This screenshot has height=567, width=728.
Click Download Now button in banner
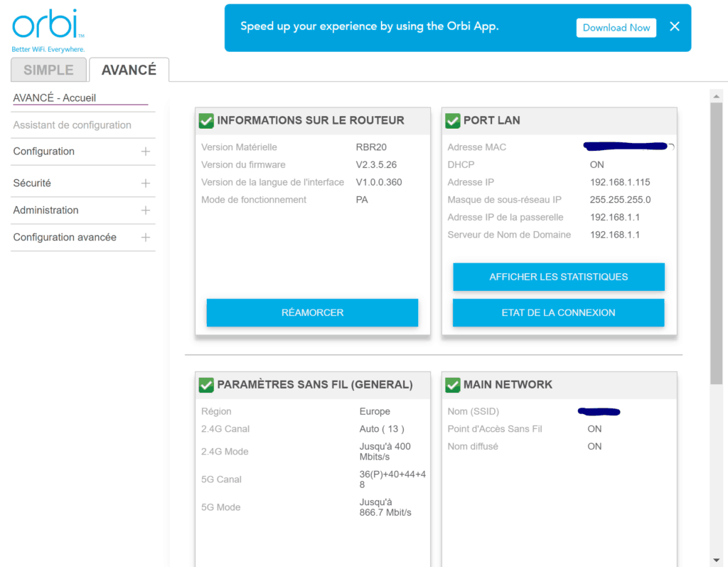pyautogui.click(x=616, y=28)
